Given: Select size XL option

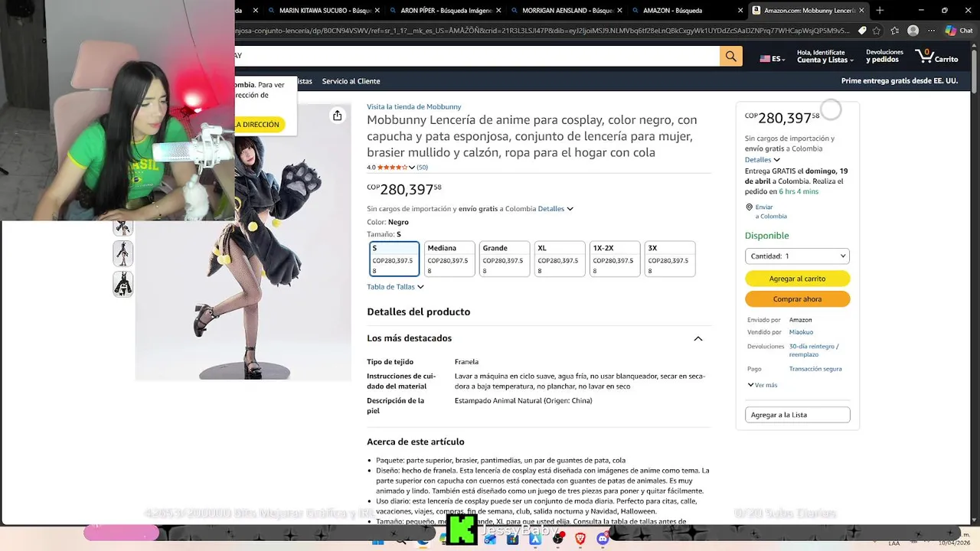Looking at the screenshot, I should [x=560, y=259].
